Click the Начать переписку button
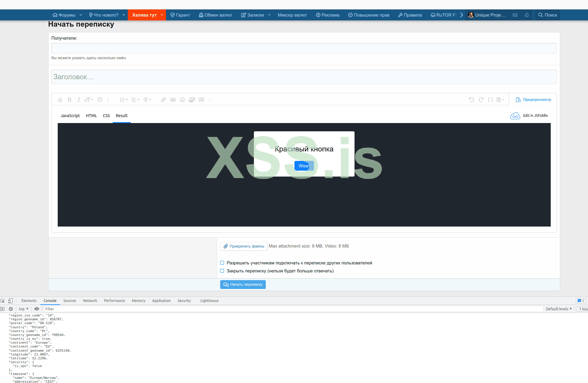The width and height of the screenshot is (588, 383). tap(243, 284)
